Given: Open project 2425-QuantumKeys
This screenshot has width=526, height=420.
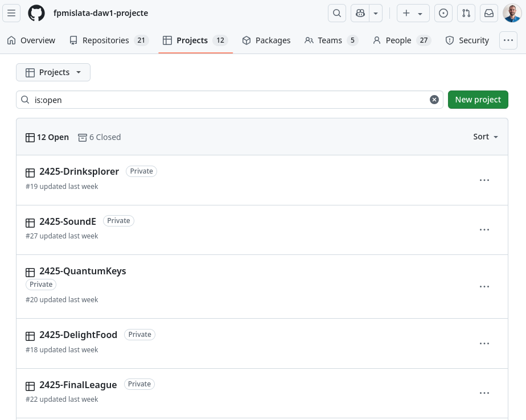Looking at the screenshot, I should pyautogui.click(x=83, y=271).
